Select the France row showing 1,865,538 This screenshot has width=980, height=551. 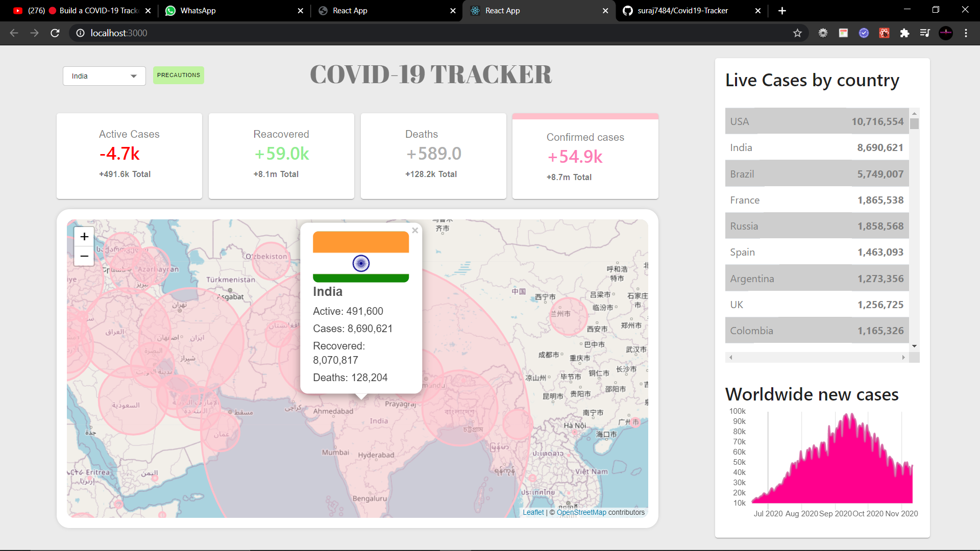(817, 200)
